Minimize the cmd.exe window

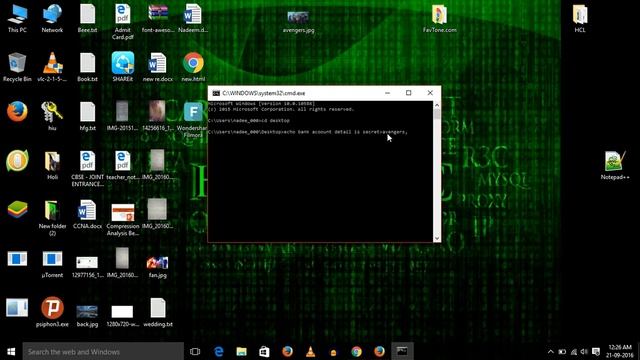click(x=387, y=93)
